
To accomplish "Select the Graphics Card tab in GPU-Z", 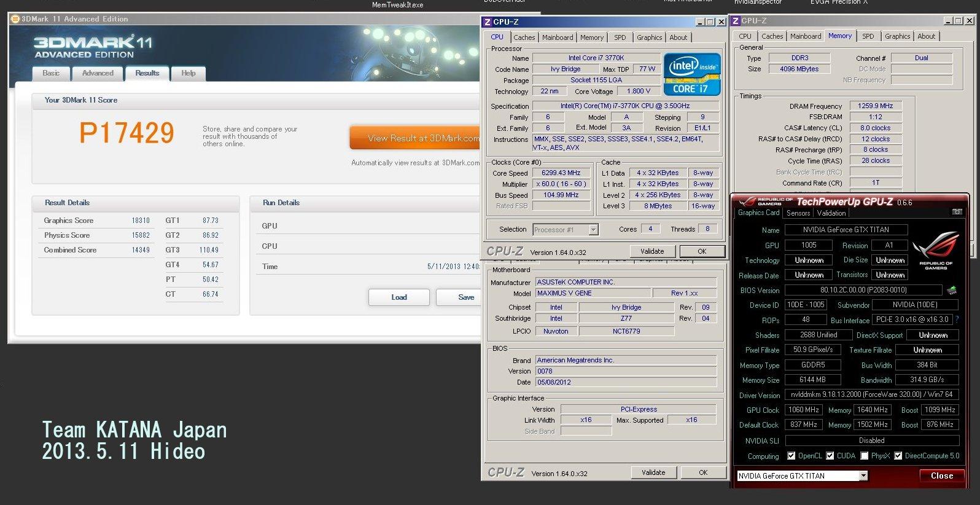I will point(758,213).
